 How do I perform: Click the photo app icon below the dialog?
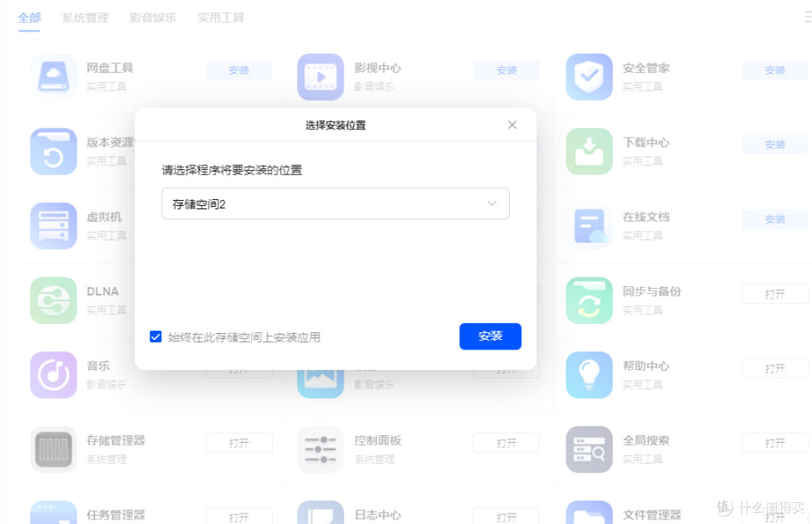tap(320, 383)
